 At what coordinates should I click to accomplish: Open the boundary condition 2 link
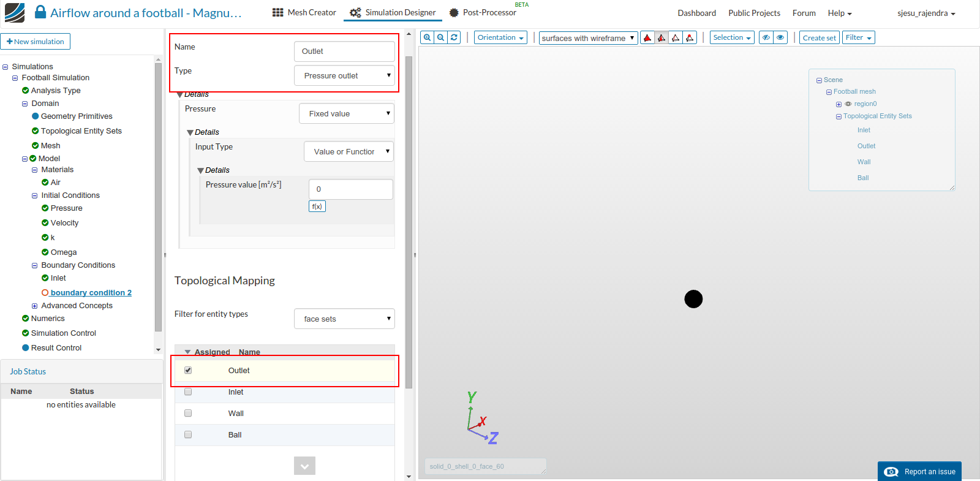coord(91,293)
